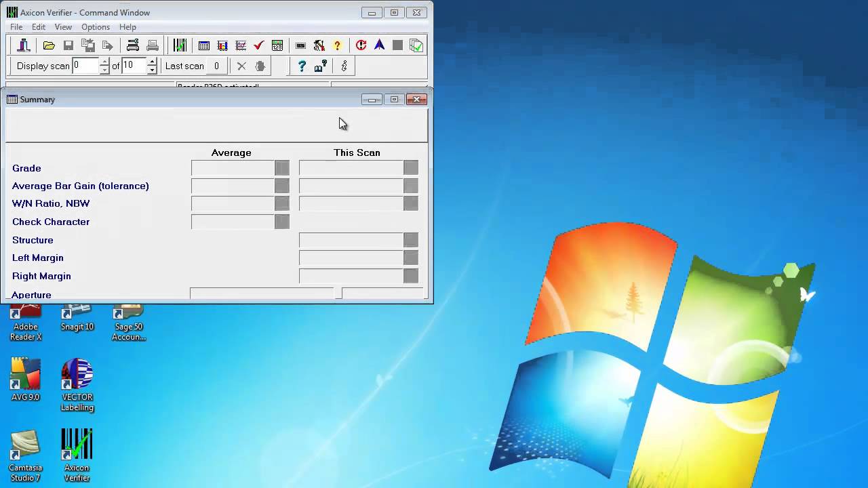Minimize the Summary window
Image resolution: width=868 pixels, height=488 pixels.
[x=372, y=100]
